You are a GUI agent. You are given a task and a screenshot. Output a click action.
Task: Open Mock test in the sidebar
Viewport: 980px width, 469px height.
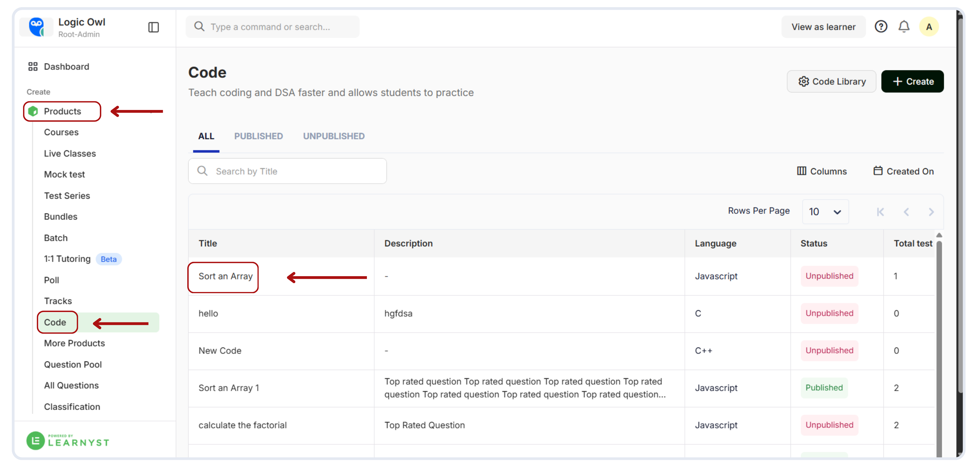(64, 174)
